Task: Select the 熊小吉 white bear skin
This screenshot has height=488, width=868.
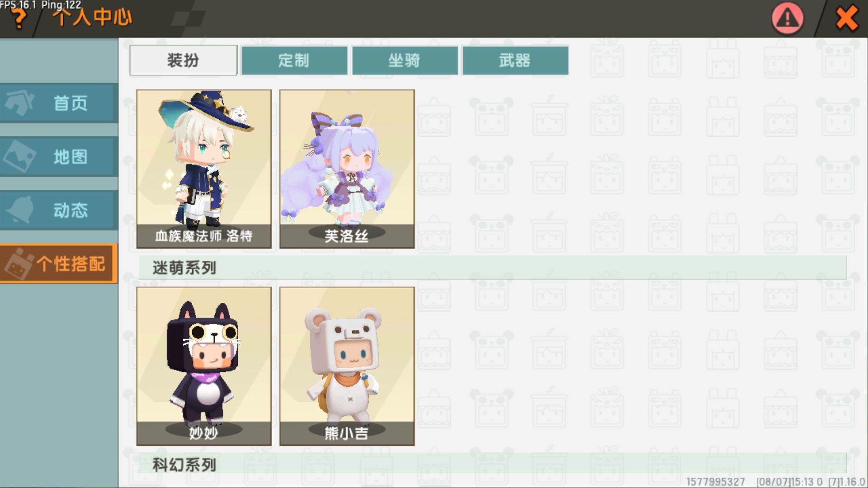Action: (347, 366)
